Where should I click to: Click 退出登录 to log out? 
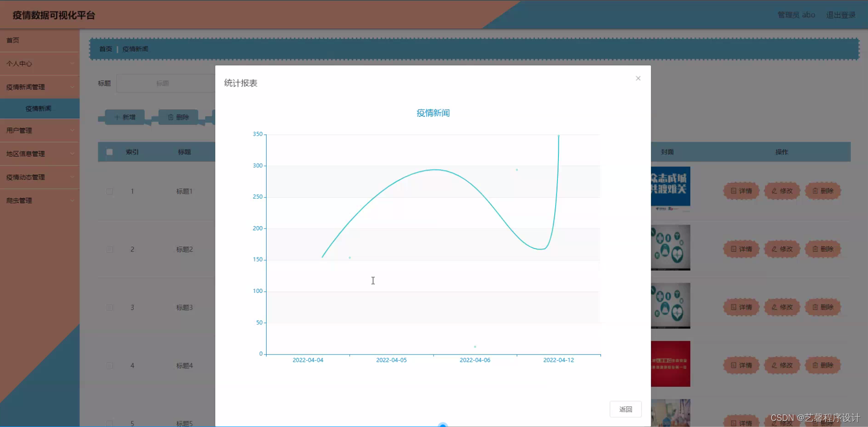tap(840, 14)
